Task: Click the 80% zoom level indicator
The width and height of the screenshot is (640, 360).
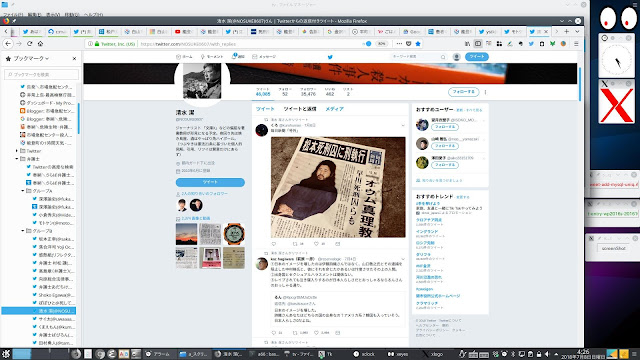Action: click(x=381, y=44)
